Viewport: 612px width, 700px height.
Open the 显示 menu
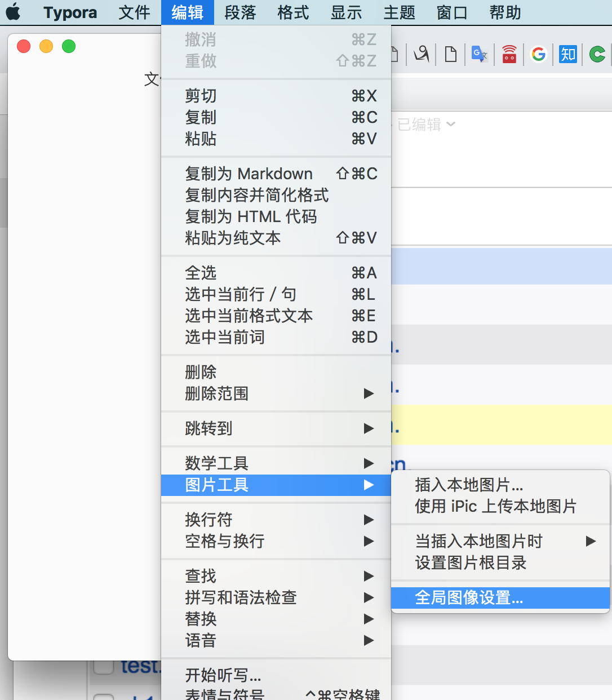pos(346,12)
